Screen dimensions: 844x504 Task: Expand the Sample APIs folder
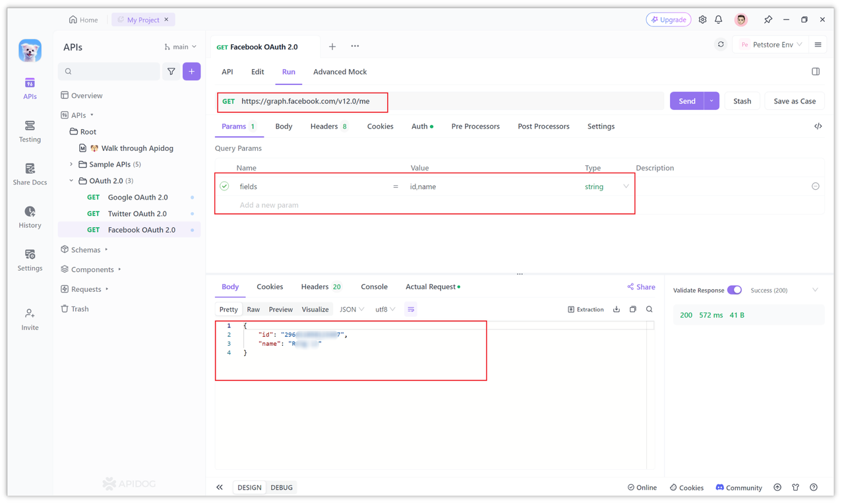pyautogui.click(x=71, y=164)
